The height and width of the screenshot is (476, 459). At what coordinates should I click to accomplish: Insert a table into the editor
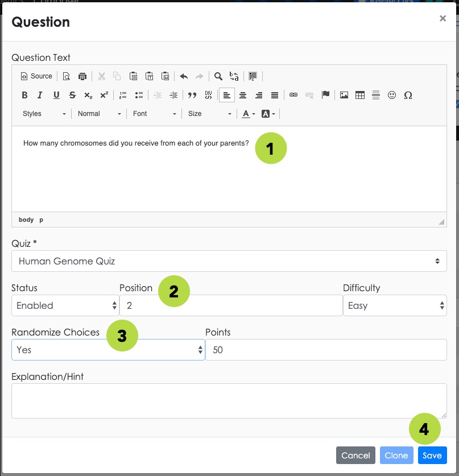coord(359,96)
